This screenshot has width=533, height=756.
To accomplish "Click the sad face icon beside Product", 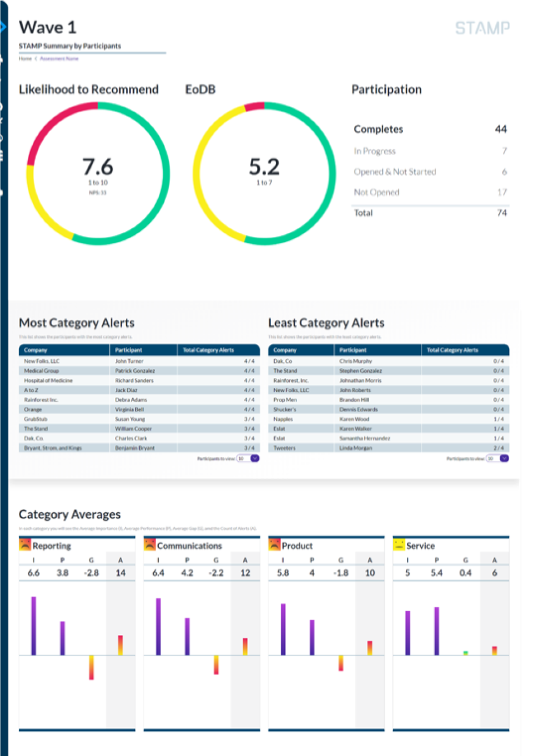I will [274, 545].
